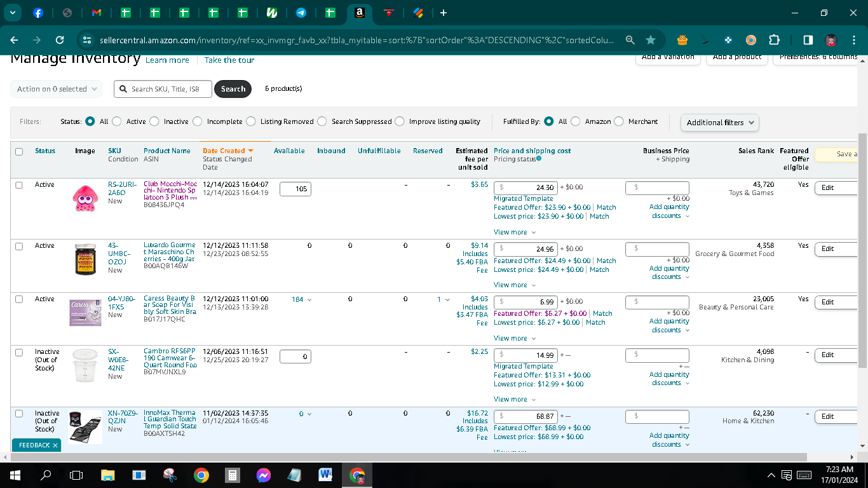This screenshot has width=868, height=488.
Task: Sort by the Product Name column header
Action: [167, 151]
